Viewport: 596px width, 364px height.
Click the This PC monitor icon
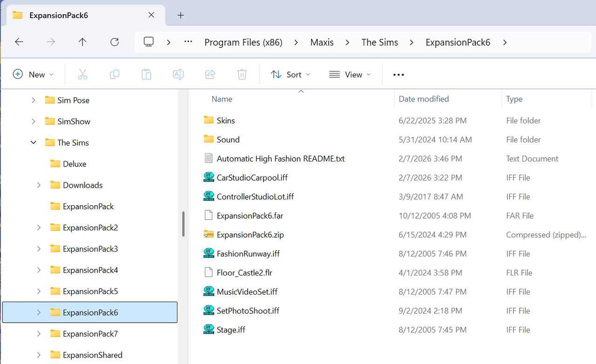pos(149,42)
